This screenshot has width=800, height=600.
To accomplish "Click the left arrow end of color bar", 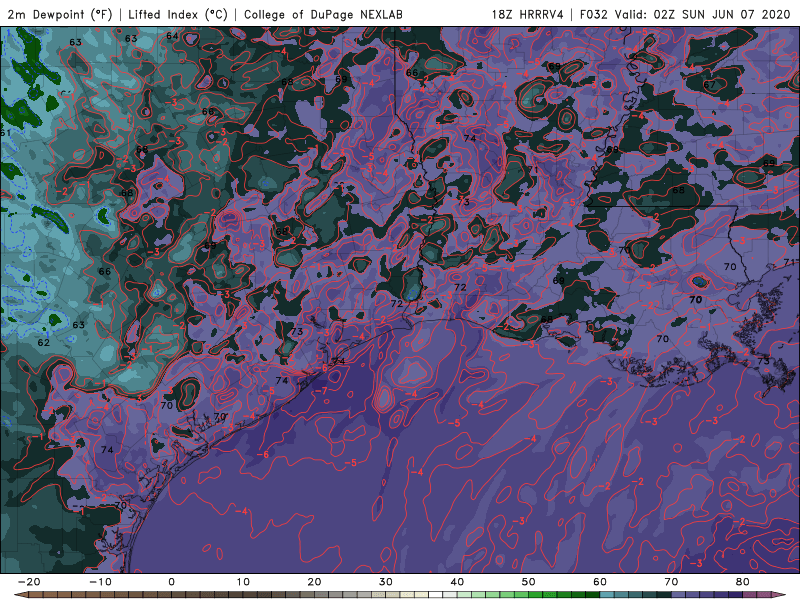I will tap(21, 595).
